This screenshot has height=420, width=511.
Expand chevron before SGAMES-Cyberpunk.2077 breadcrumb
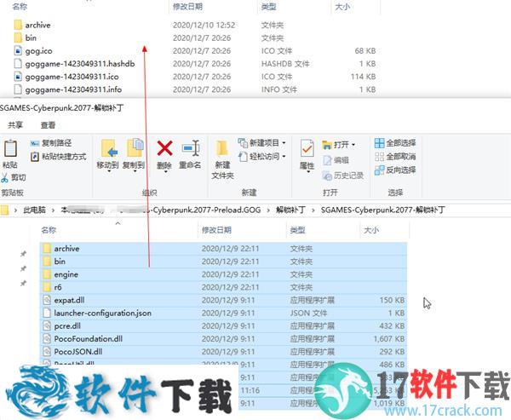click(x=313, y=210)
